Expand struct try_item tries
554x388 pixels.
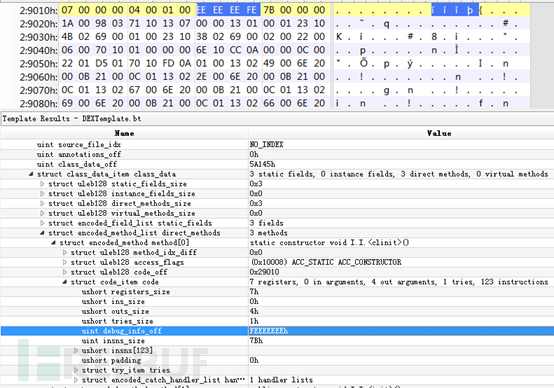click(x=76, y=370)
